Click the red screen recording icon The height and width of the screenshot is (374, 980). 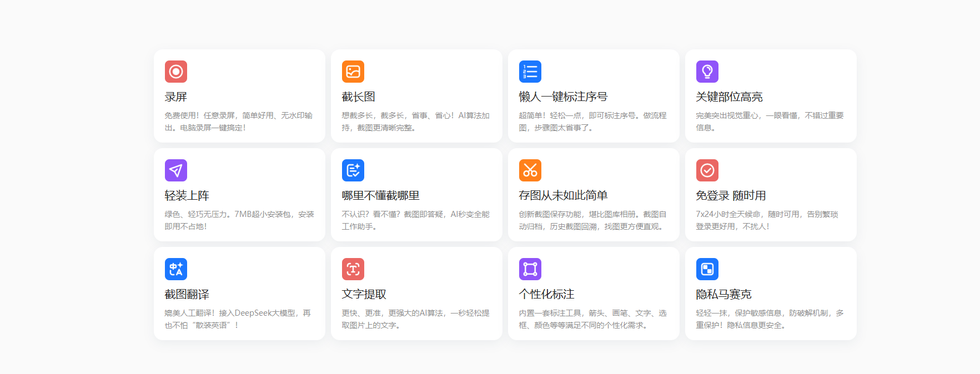point(175,72)
